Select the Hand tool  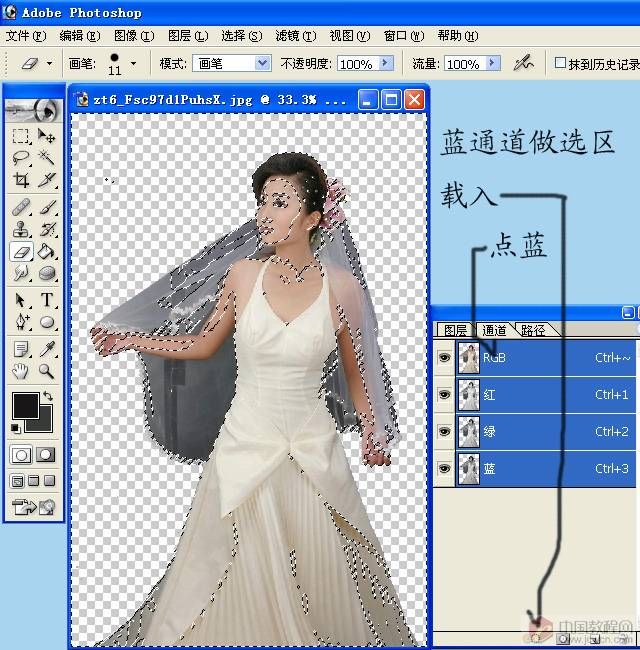click(21, 371)
